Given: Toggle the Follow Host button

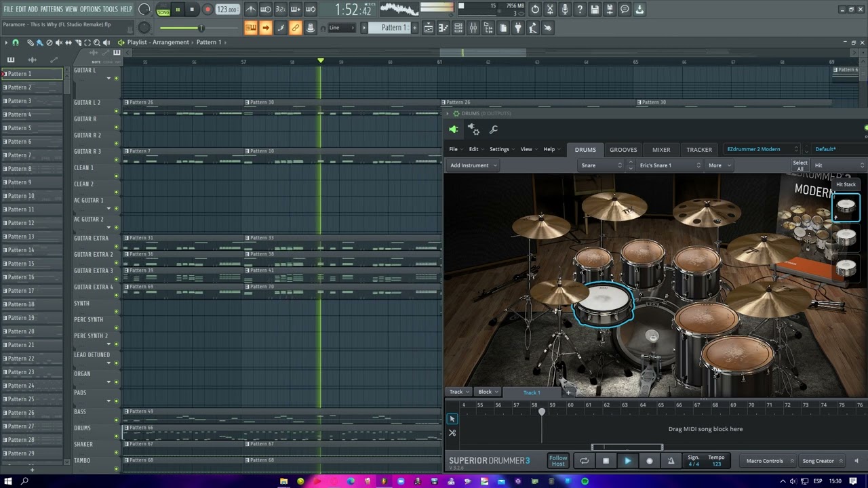Looking at the screenshot, I should pyautogui.click(x=558, y=461).
